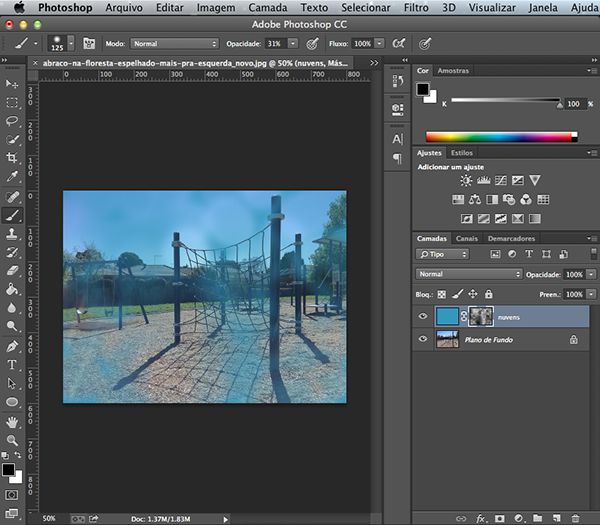This screenshot has height=525, width=600.
Task: Open the Apple menu
Action: click(x=19, y=7)
